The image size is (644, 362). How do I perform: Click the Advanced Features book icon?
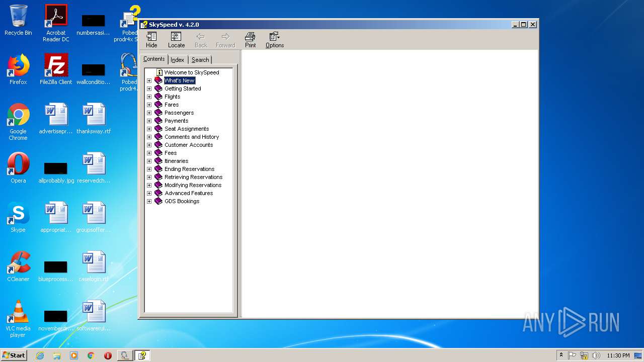point(158,193)
